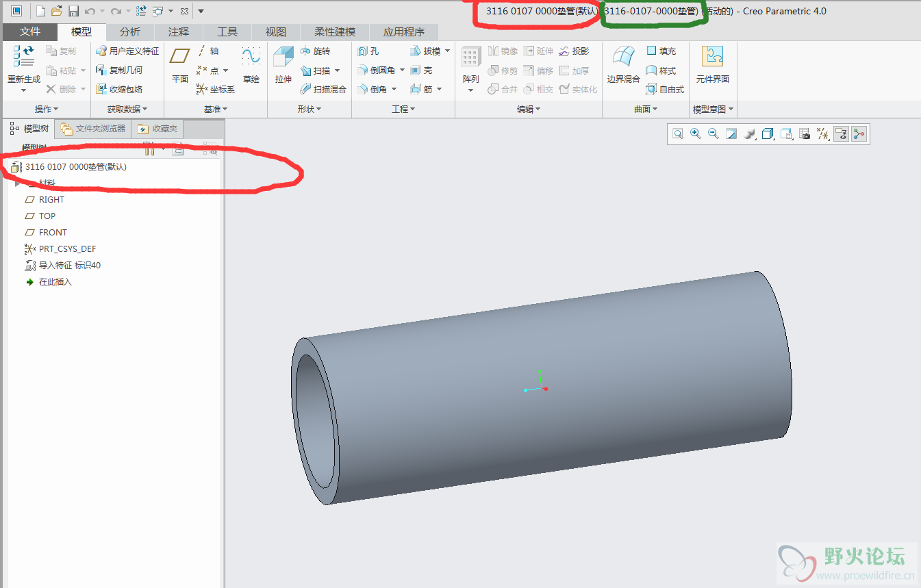Switch to the 工具 ribbon tab
Viewport: 921px width, 588px height.
click(227, 31)
